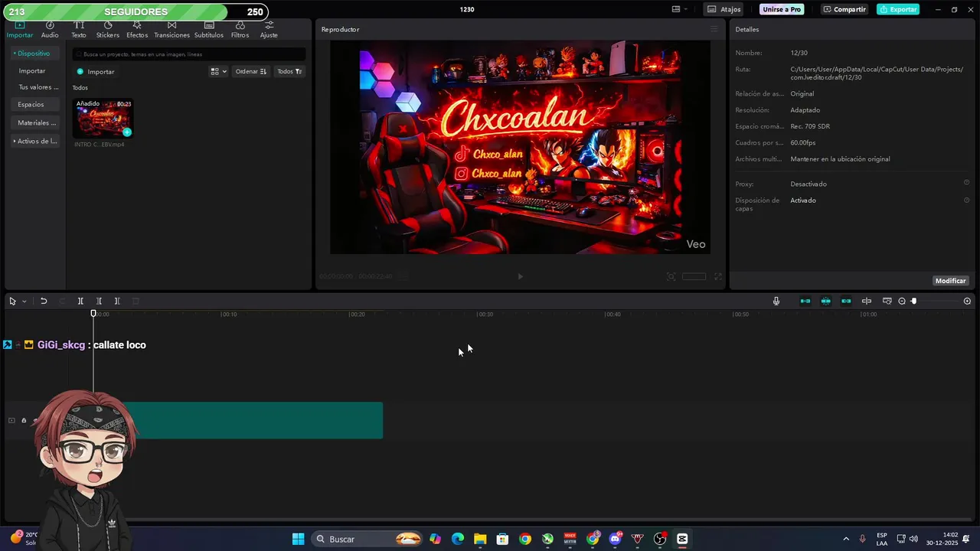Open the Audio tab
980x551 pixels.
[x=50, y=30]
